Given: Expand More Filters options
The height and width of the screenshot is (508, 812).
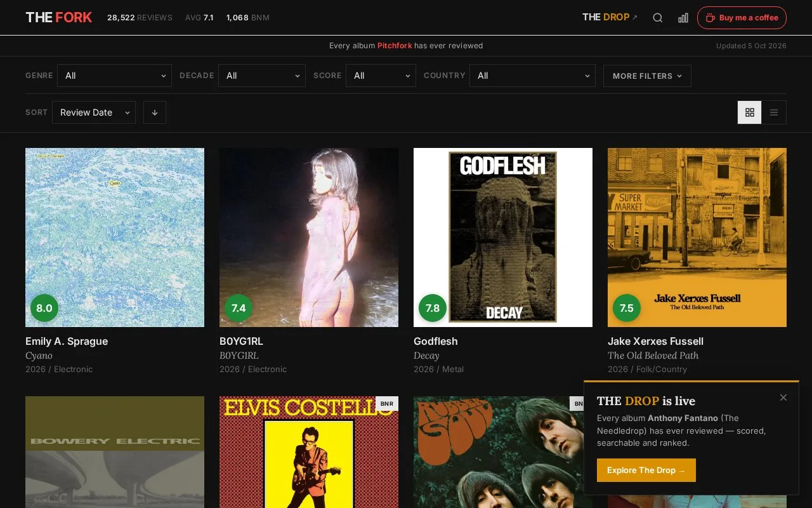Looking at the screenshot, I should pyautogui.click(x=647, y=76).
